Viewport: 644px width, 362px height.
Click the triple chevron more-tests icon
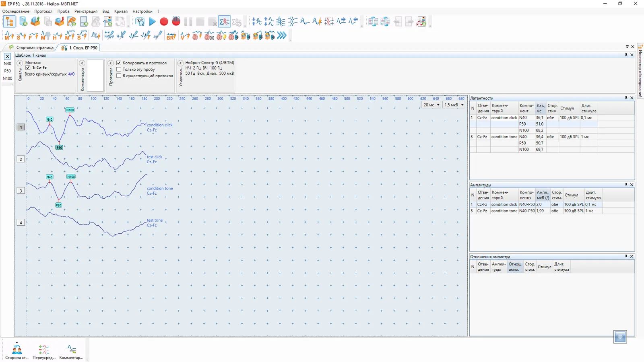[282, 36]
